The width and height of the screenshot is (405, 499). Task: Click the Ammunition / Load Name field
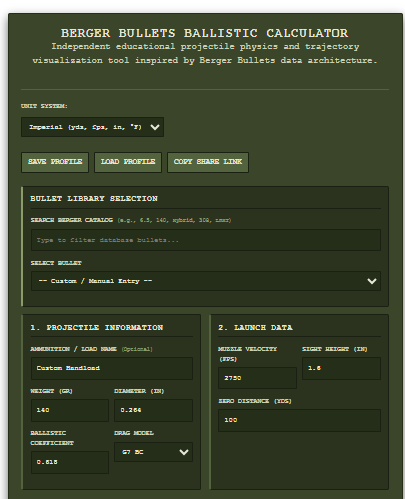112,368
